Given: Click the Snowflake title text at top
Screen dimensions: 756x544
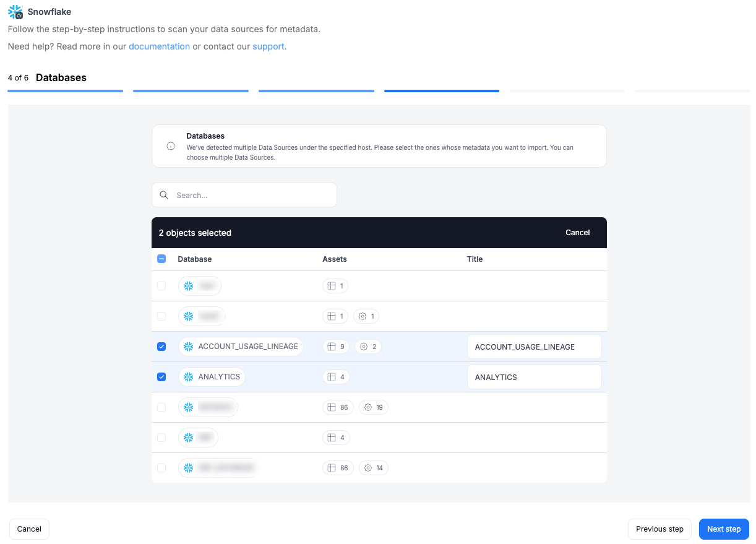Looking at the screenshot, I should 49,12.
